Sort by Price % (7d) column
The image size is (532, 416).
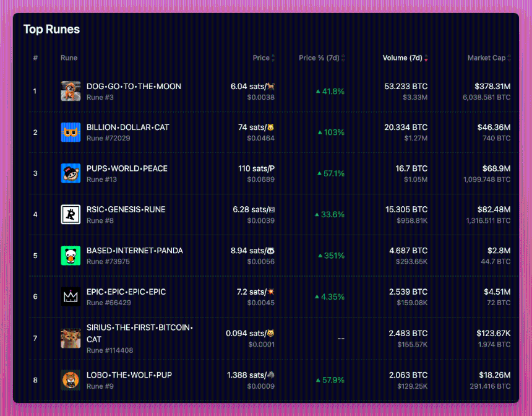(x=322, y=58)
